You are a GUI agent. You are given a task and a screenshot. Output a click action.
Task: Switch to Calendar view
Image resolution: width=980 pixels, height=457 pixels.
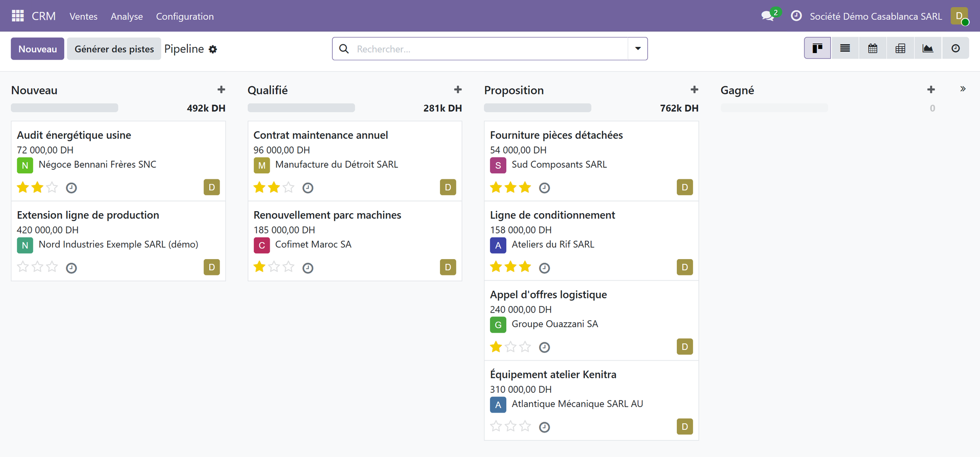pos(873,48)
